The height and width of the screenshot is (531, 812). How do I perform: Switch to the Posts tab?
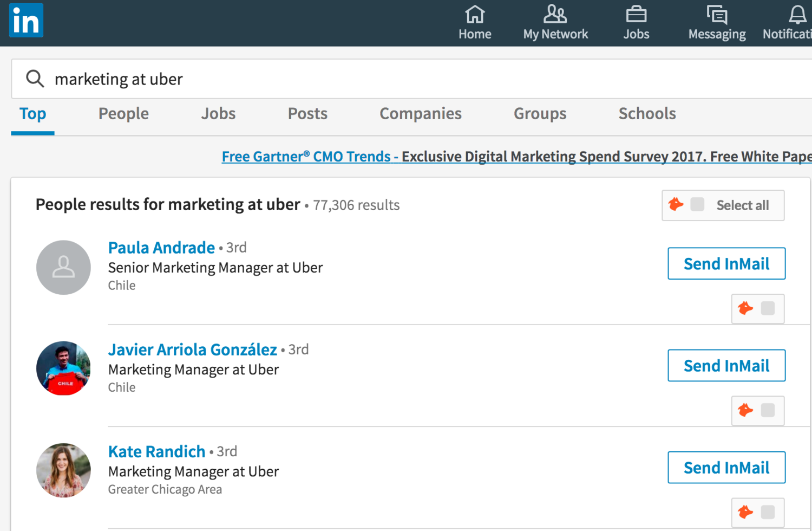point(307,114)
